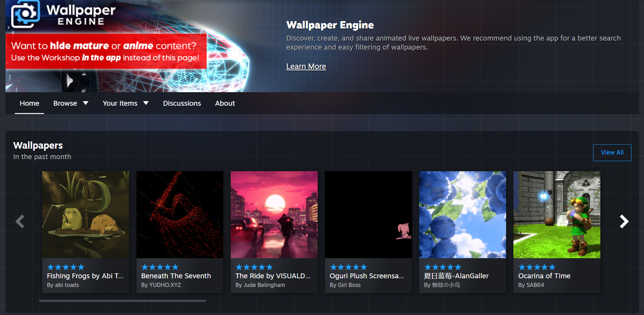
Task: Open the Home tab
Action: coord(29,103)
